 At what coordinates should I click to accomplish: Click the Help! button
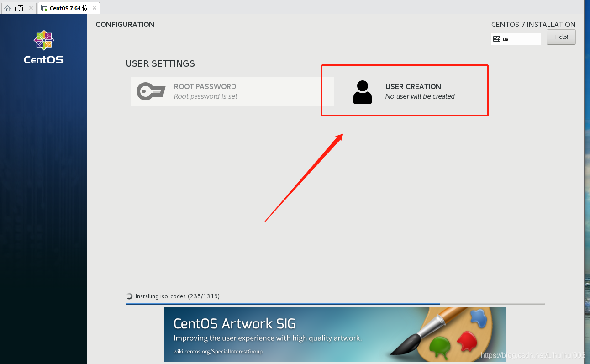(561, 37)
